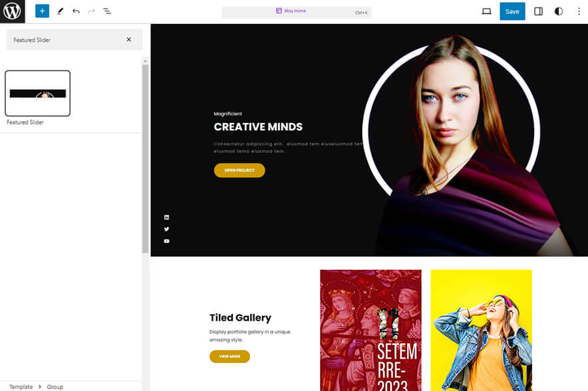Click the desktop preview icon

486,11
